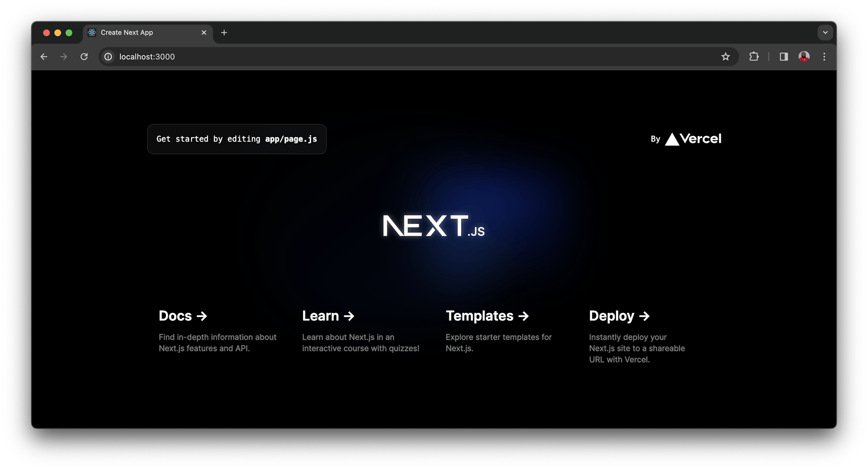Bookmark the page with the star icon
Image resolution: width=868 pixels, height=470 pixels.
pyautogui.click(x=725, y=56)
